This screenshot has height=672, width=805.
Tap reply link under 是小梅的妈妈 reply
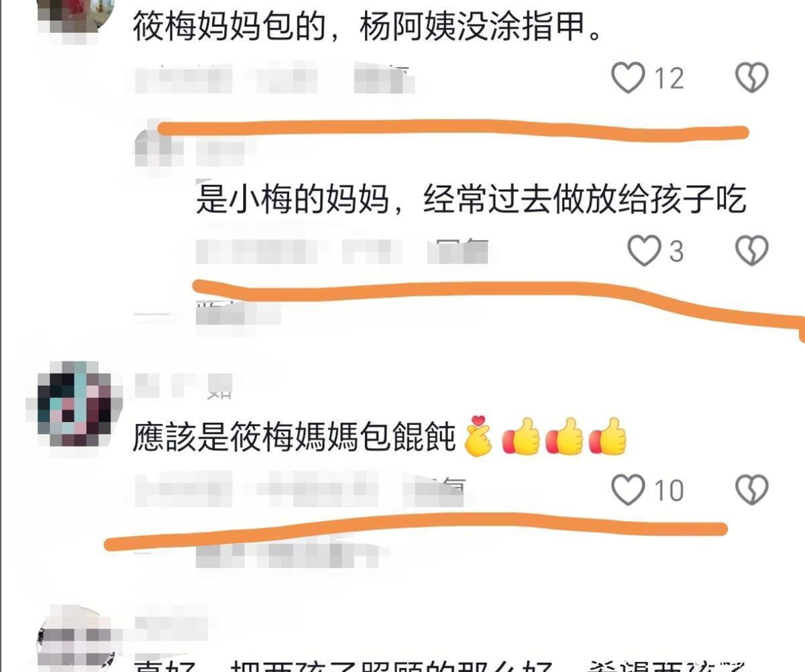point(462,250)
